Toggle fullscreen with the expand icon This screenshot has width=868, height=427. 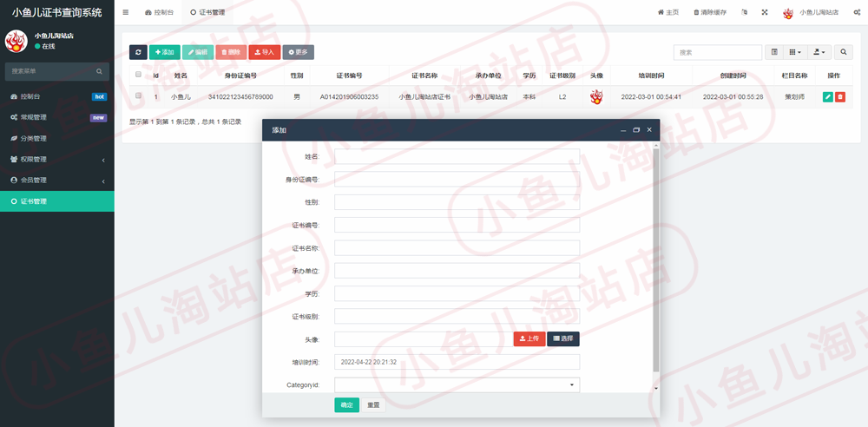click(765, 12)
